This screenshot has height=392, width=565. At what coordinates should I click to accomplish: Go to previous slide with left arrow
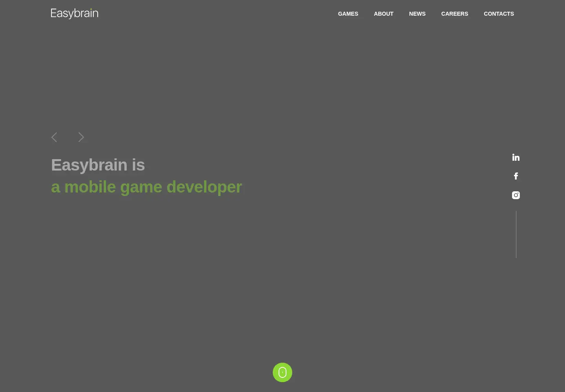[54, 137]
